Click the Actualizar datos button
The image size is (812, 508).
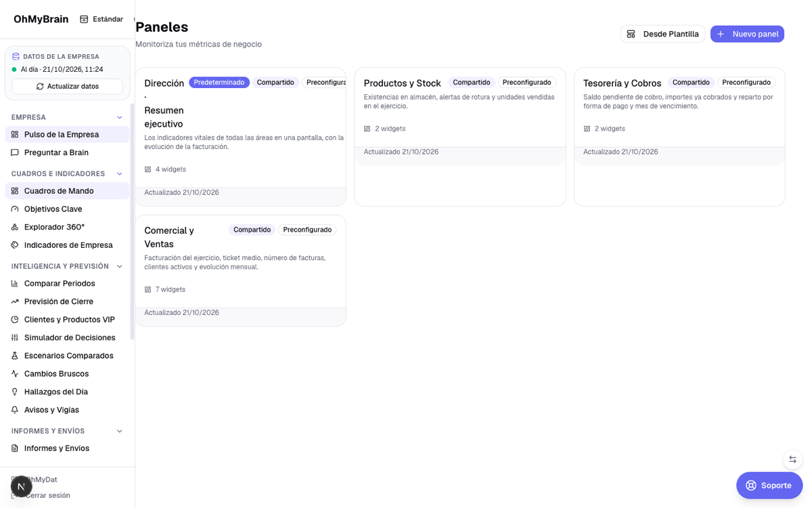(68, 87)
